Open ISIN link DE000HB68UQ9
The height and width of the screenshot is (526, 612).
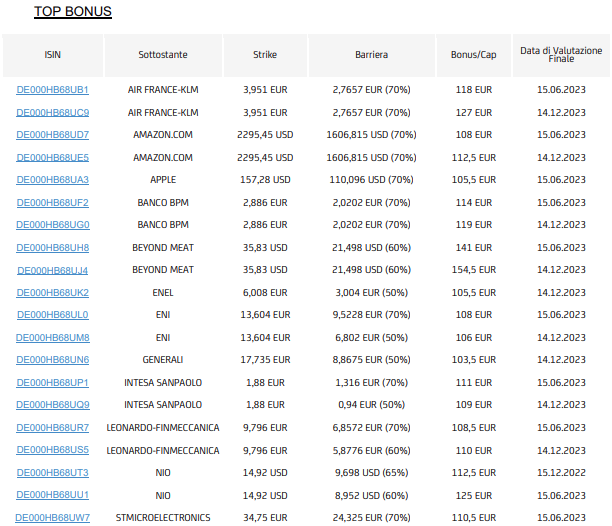coord(53,405)
